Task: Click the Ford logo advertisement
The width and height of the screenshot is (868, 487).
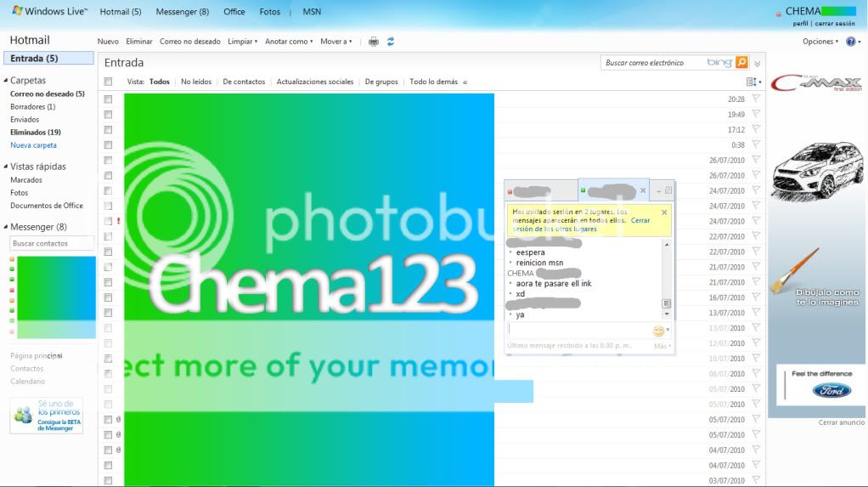Action: click(x=831, y=390)
